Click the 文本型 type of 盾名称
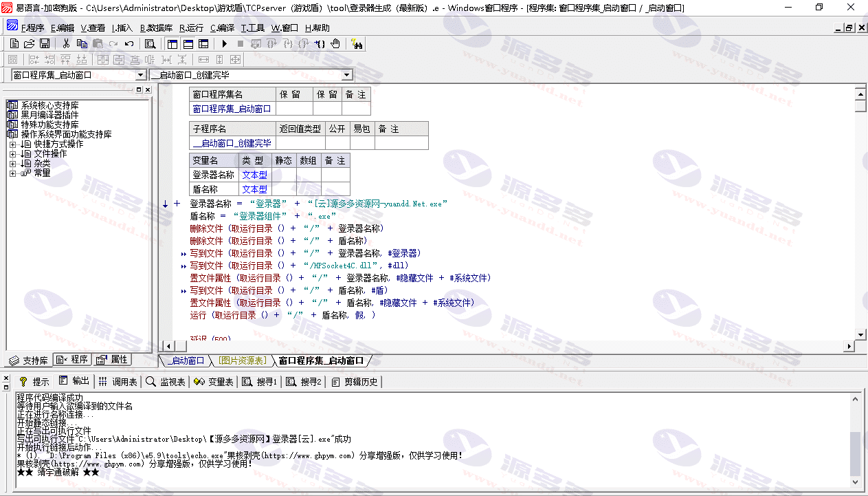Image resolution: width=868 pixels, height=496 pixels. pyautogui.click(x=254, y=189)
